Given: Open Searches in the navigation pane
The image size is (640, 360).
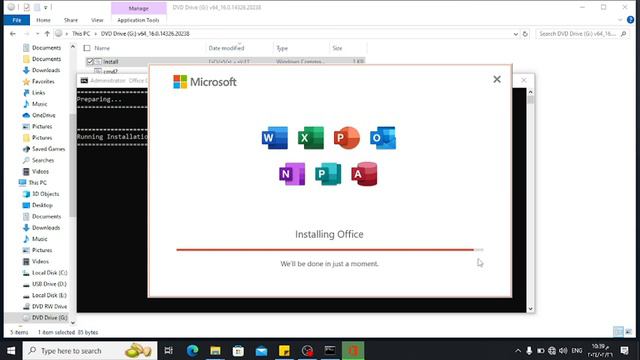Looking at the screenshot, I should click(43, 160).
